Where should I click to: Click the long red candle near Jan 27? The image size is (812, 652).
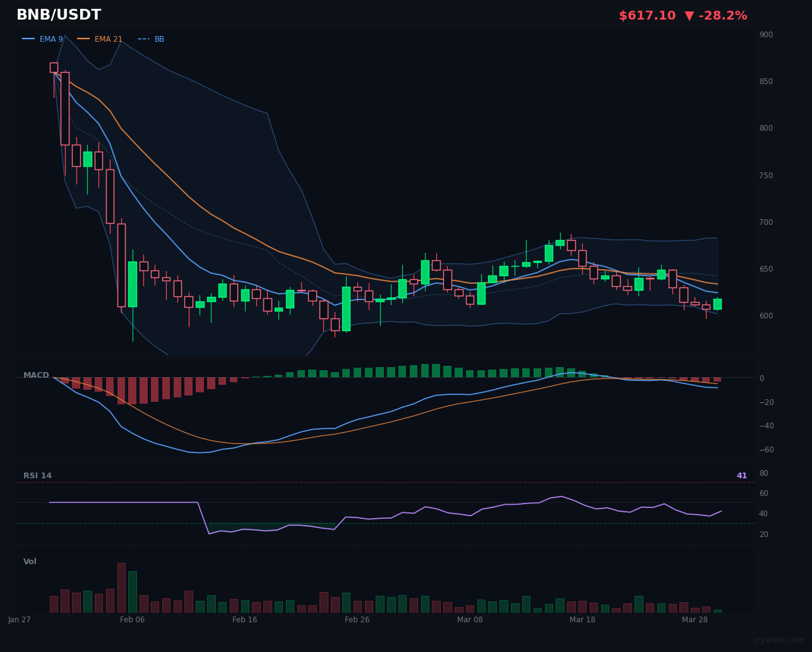[x=64, y=107]
